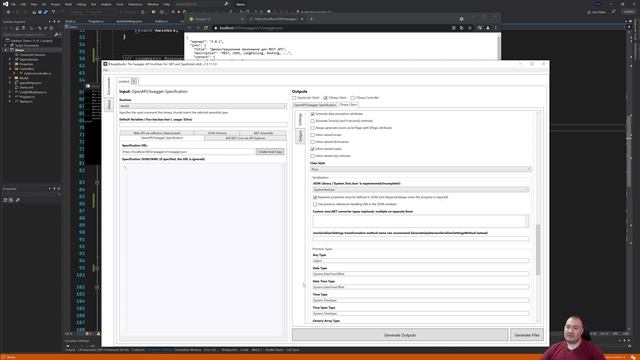Expand the appsettings.json node in Solution Explorer
Screen dimensions: 640x360
(10, 83)
